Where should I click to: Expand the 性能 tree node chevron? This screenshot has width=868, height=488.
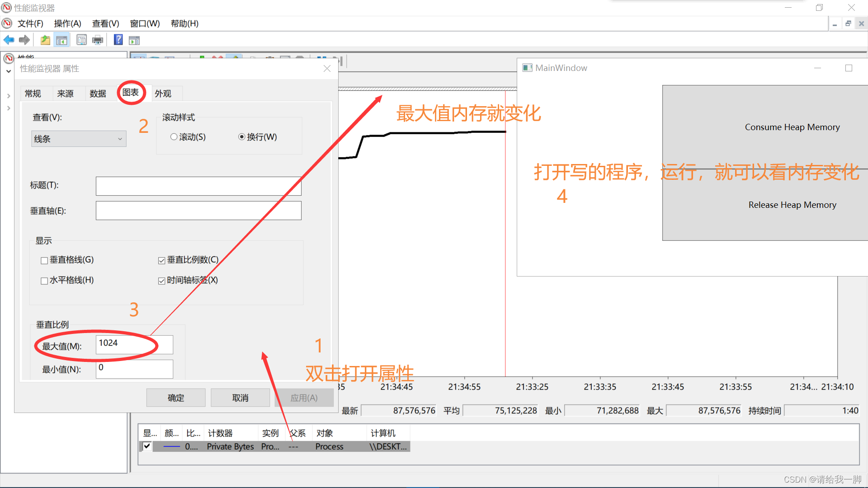coord(8,71)
